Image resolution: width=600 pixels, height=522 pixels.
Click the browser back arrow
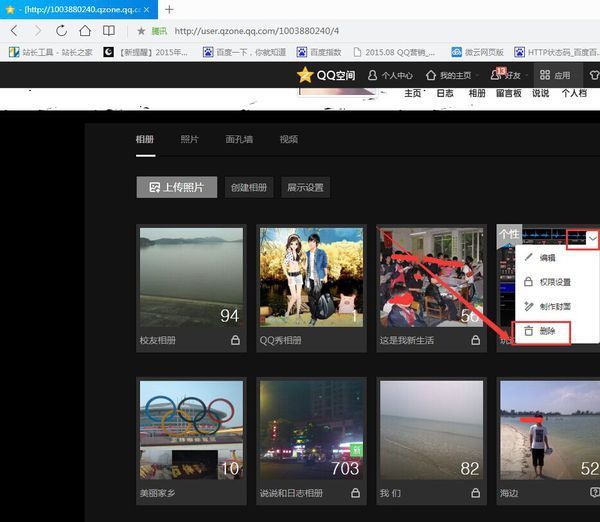click(12, 31)
